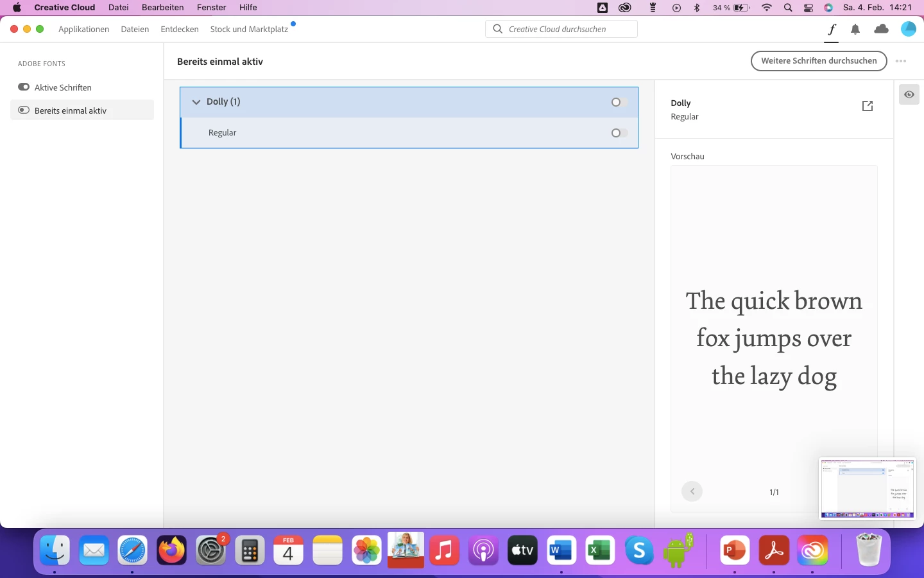The image size is (924, 578).
Task: Open Spotlight search in the menu bar
Action: (788, 8)
